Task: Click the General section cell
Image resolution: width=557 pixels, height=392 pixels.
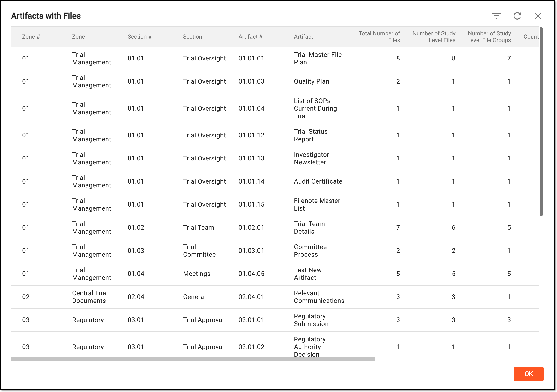Action: (194, 297)
